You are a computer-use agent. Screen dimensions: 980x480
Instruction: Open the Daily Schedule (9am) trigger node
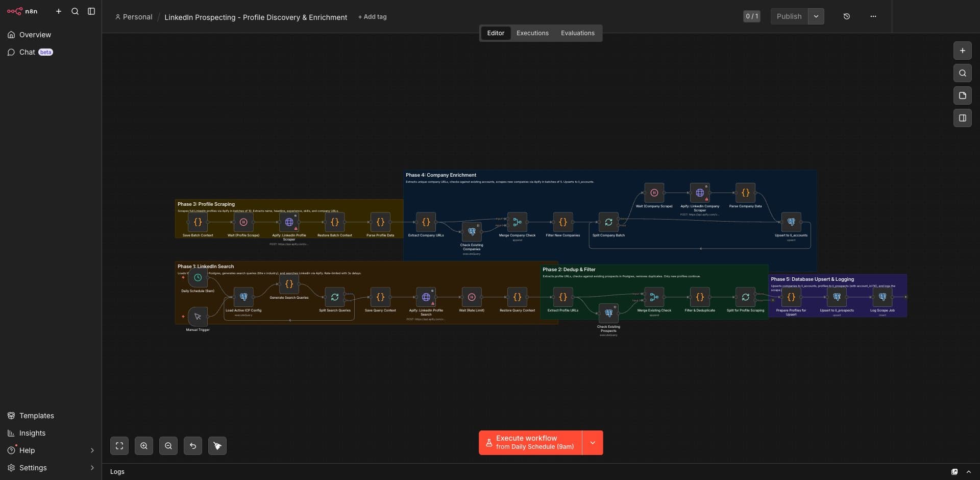(198, 278)
